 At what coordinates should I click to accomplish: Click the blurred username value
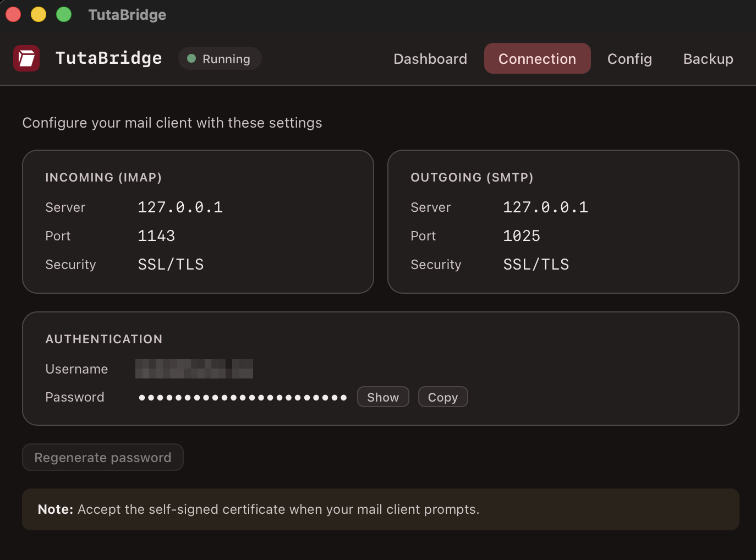click(194, 369)
